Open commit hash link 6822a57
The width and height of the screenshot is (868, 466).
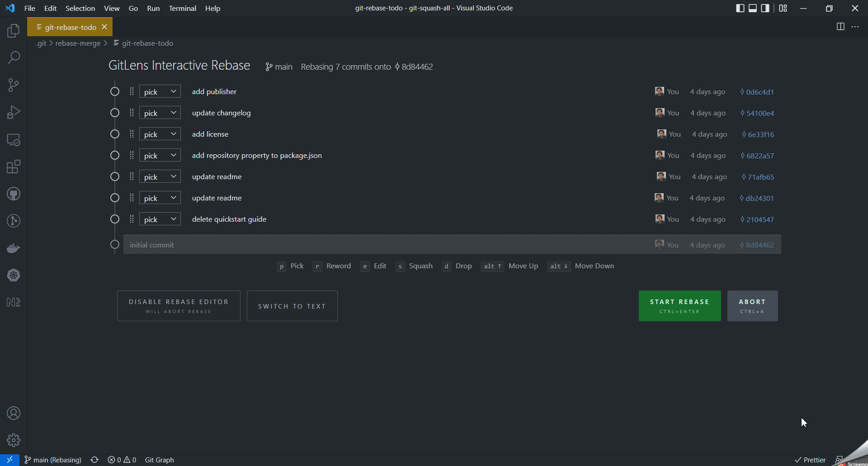(757, 156)
